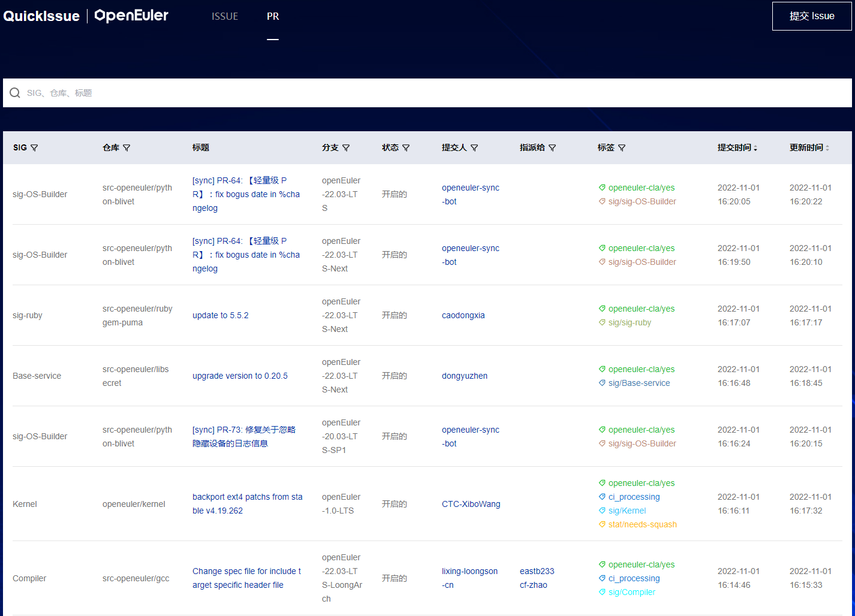Sort by 更新时间 column arrows
Image resolution: width=855 pixels, height=616 pixels.
coord(827,148)
